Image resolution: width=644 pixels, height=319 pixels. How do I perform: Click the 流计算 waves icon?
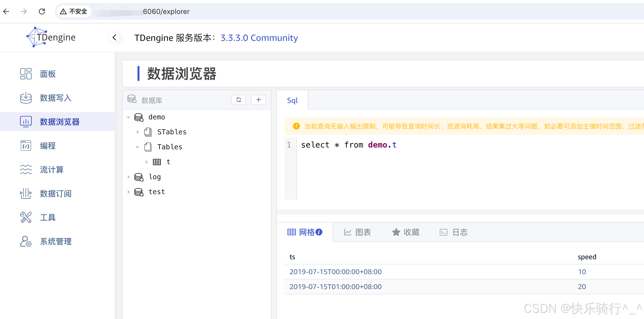pos(26,170)
